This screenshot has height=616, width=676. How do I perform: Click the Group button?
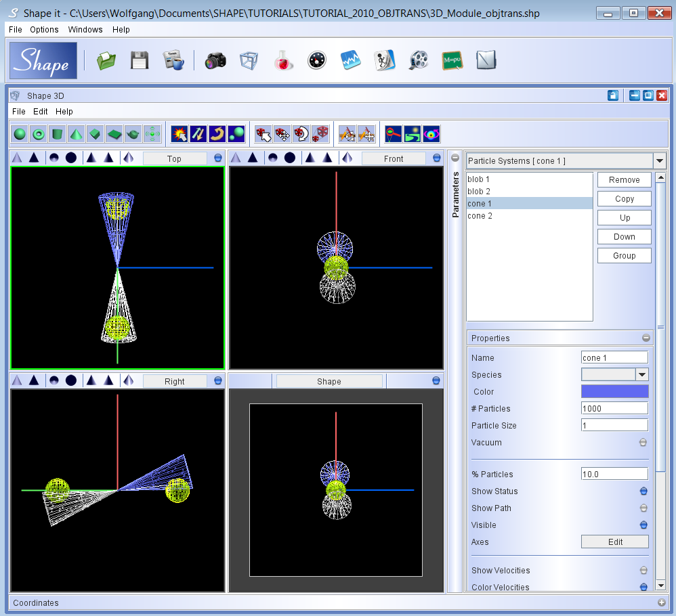[625, 256]
